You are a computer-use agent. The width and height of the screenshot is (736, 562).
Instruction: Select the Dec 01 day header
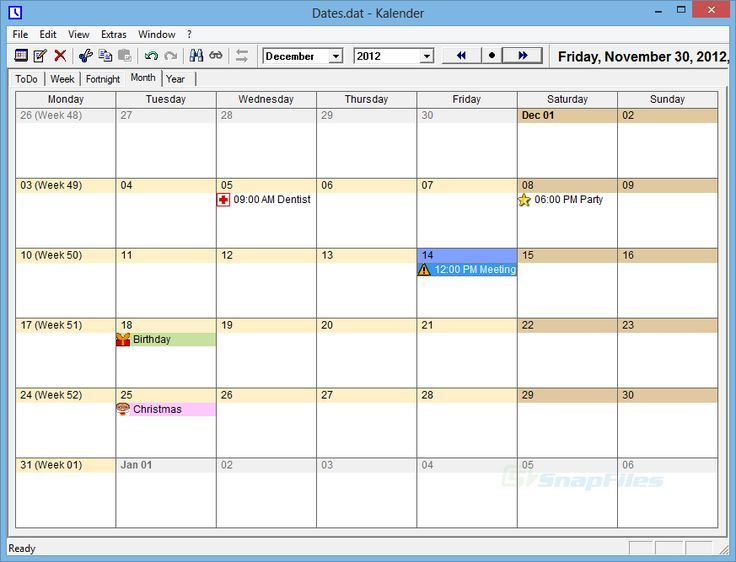click(x=567, y=115)
